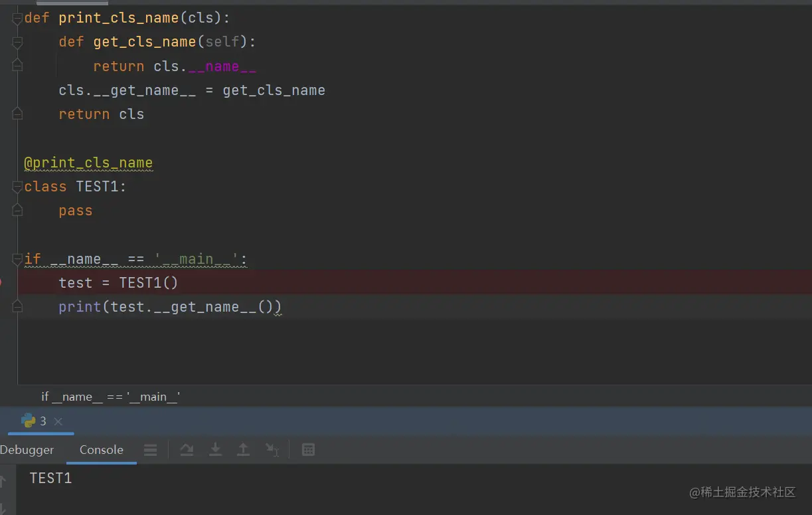
Task: Click the '__main__' string literal in code
Action: [x=196, y=258]
